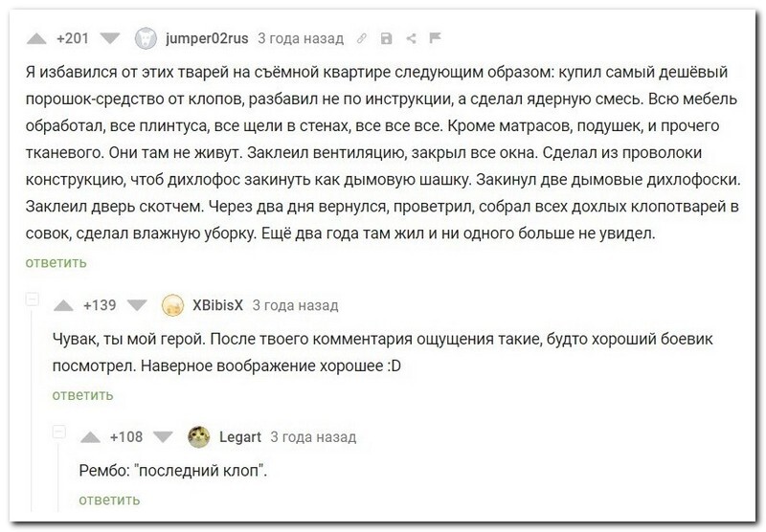766x532 pixels.
Task: Go to Legart username link
Action: 240,437
